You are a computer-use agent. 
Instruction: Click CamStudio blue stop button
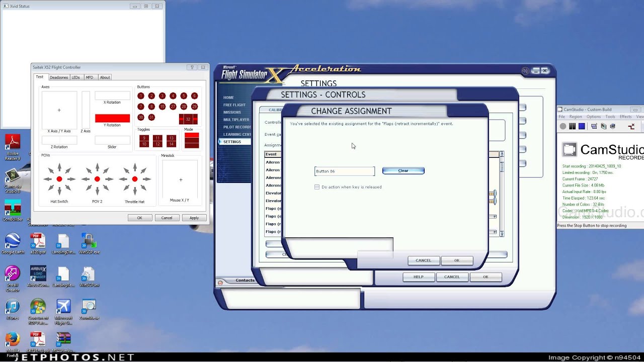click(x=582, y=126)
